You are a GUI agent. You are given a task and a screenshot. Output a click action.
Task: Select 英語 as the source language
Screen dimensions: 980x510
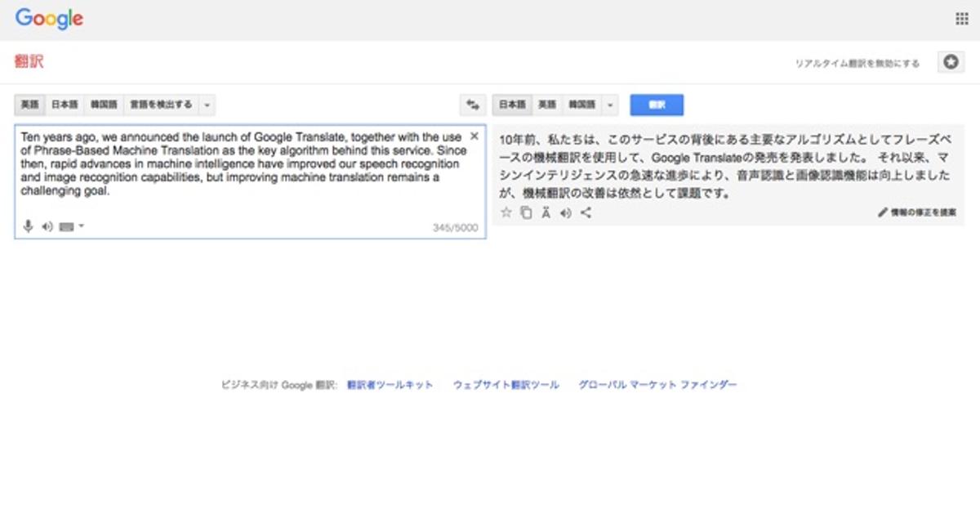coord(29,105)
